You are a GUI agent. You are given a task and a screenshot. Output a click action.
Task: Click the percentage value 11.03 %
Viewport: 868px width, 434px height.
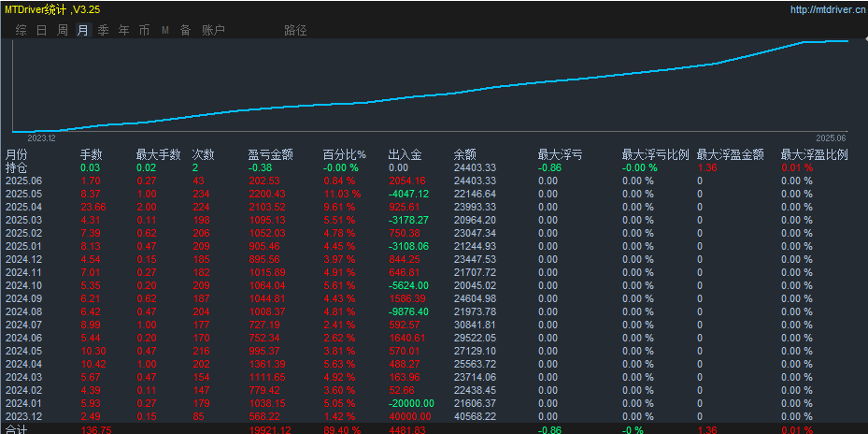(x=342, y=194)
